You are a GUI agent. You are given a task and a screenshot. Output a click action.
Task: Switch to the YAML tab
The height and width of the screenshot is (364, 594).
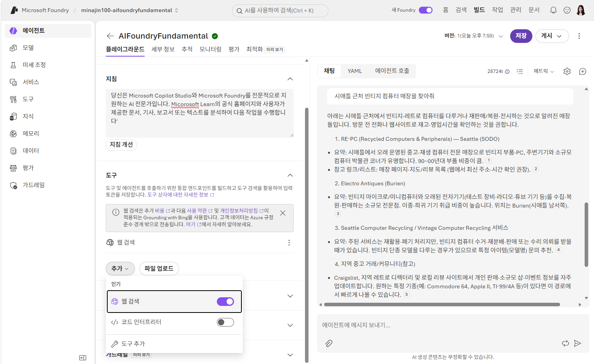pyautogui.click(x=355, y=71)
